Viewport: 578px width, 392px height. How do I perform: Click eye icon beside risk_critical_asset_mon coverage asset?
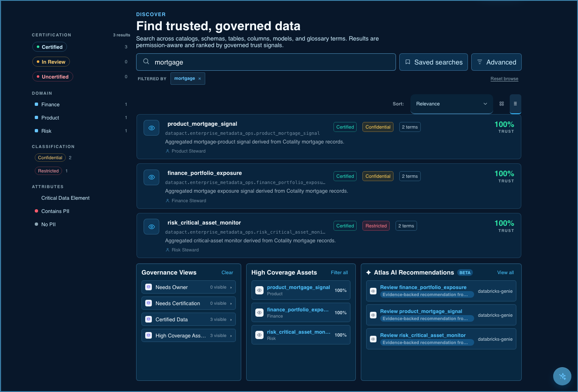[x=259, y=335]
